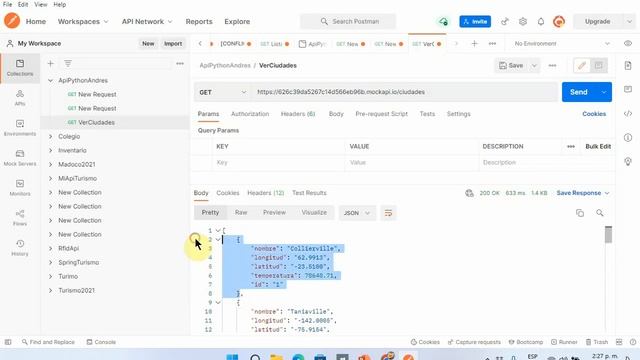Click the Upgrade button

[x=598, y=21]
